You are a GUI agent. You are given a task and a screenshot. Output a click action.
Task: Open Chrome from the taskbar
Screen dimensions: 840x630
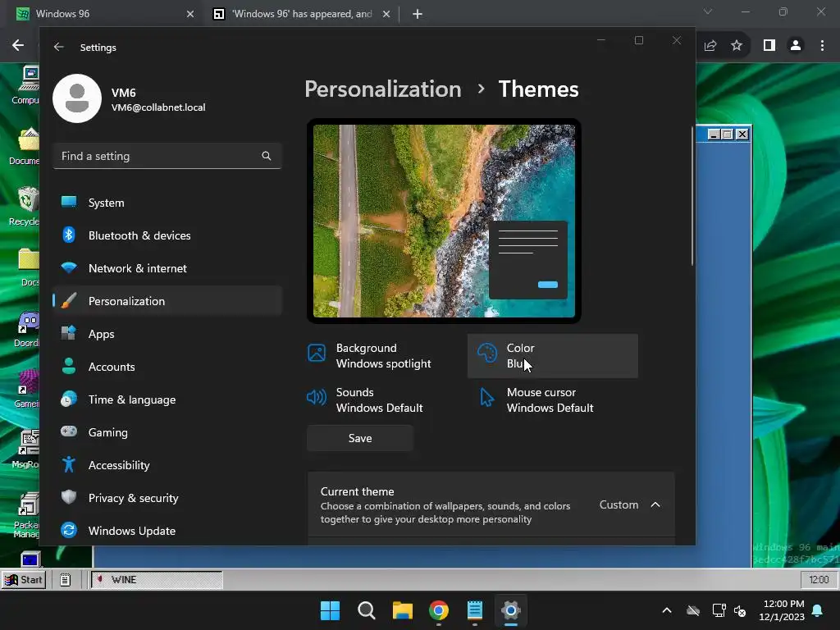(x=439, y=610)
